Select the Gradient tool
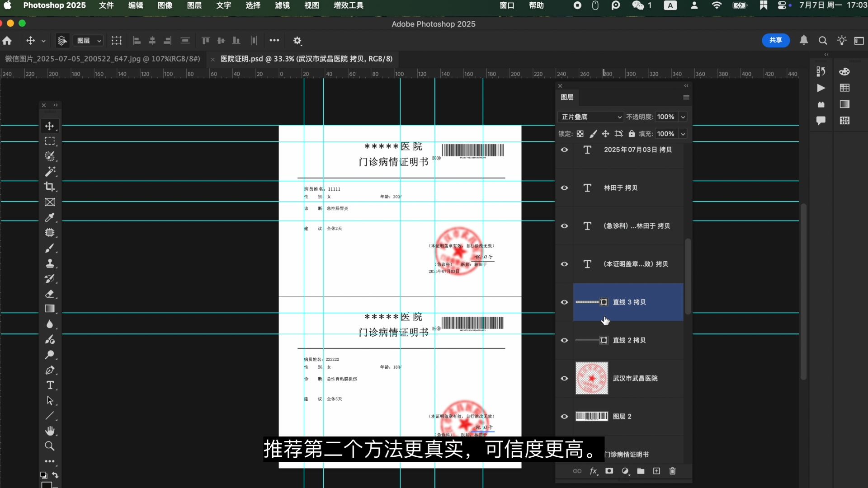Screen dimensions: 868x488 [x=50, y=309]
